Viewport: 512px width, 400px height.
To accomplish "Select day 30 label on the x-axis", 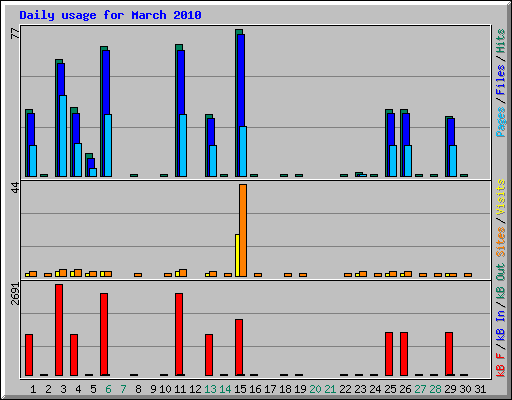I will coord(465,389).
